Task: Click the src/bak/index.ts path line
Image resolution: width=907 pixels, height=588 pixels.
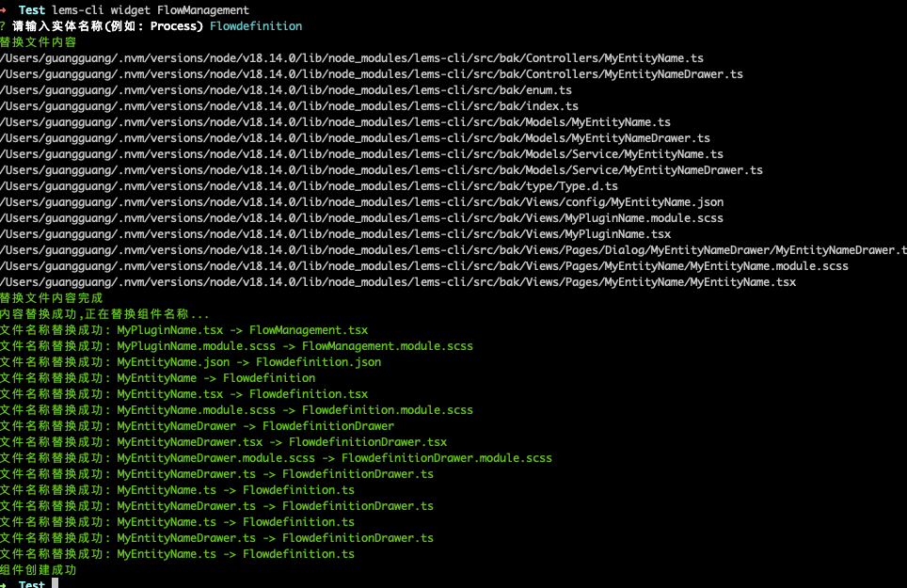Action: tap(289, 106)
